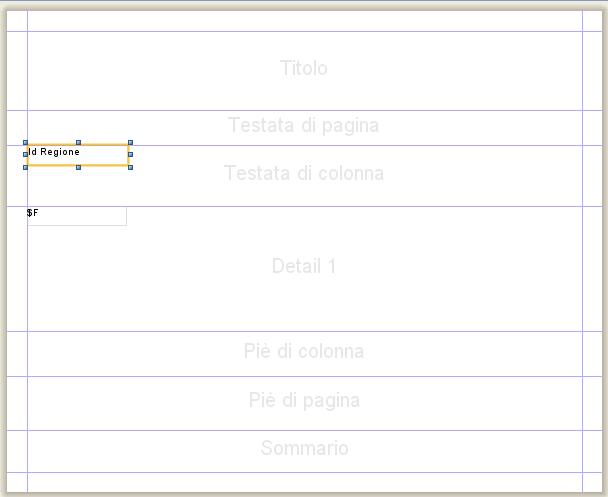Click the top-left resize handle of Id Regione
The height and width of the screenshot is (497, 608).
point(26,143)
